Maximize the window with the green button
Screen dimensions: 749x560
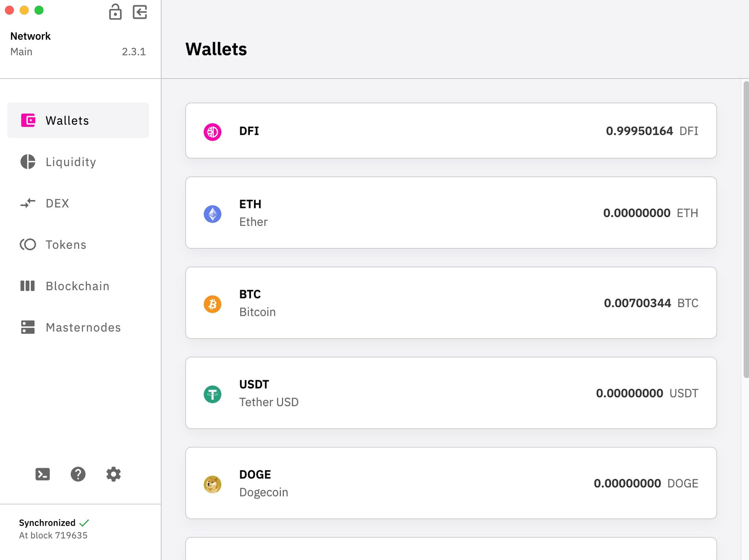[x=39, y=10]
